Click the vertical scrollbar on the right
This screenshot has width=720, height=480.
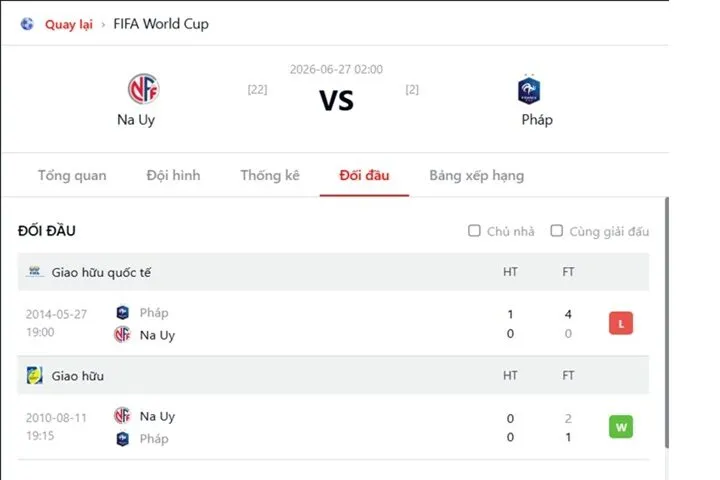pyautogui.click(x=667, y=322)
